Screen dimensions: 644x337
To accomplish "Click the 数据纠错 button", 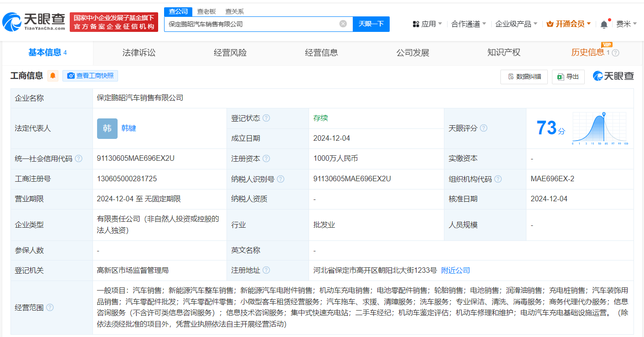I will (524, 77).
